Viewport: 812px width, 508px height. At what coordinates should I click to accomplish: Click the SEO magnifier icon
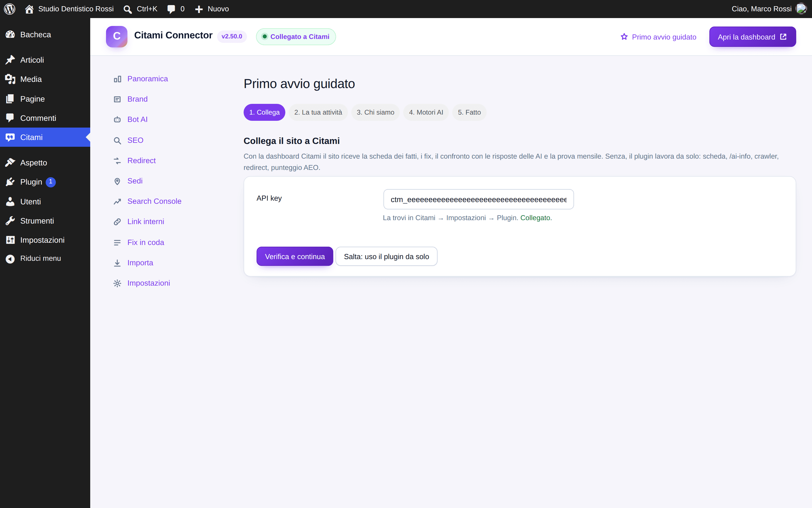pos(117,141)
